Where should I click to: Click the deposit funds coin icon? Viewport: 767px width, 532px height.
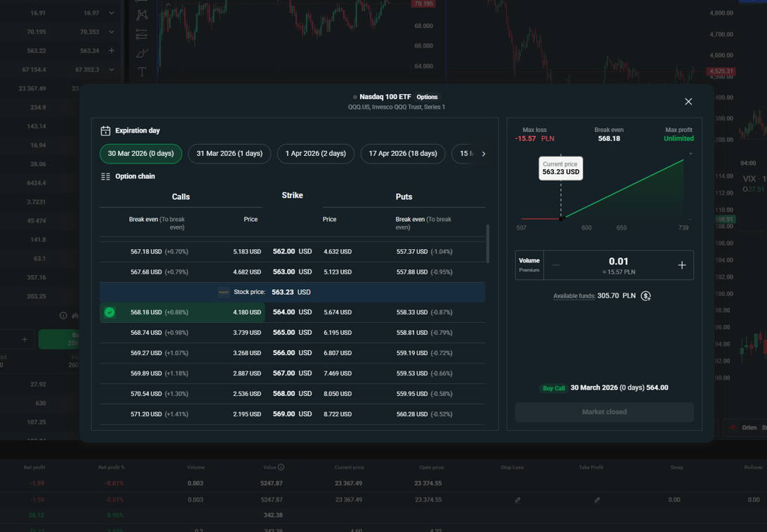[x=646, y=296]
